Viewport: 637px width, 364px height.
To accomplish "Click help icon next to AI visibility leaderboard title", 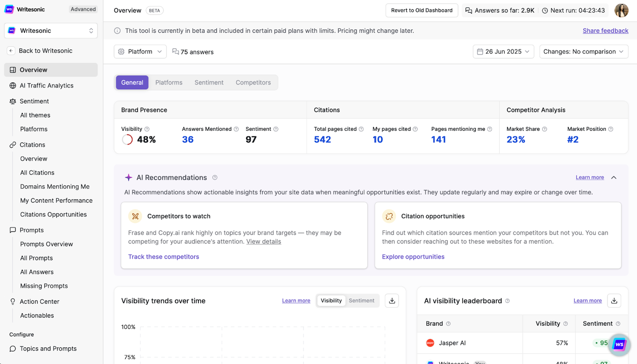I will click(x=508, y=301).
